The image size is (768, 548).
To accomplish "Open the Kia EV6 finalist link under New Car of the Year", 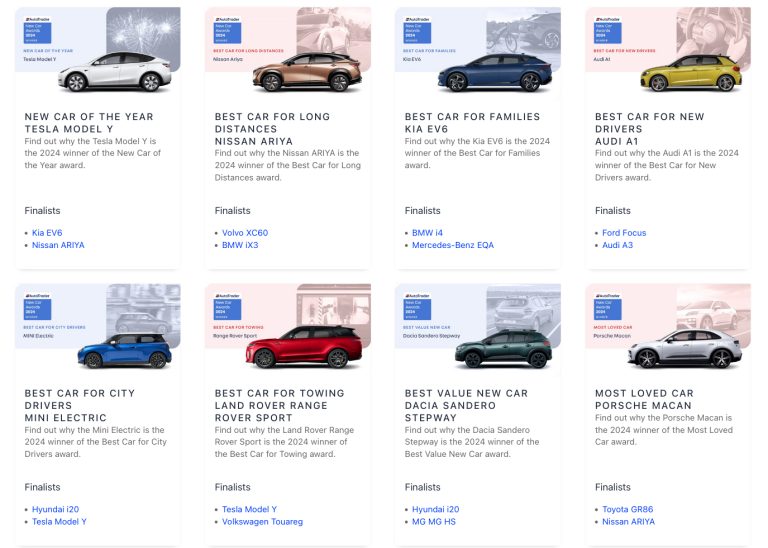I will pos(47,233).
